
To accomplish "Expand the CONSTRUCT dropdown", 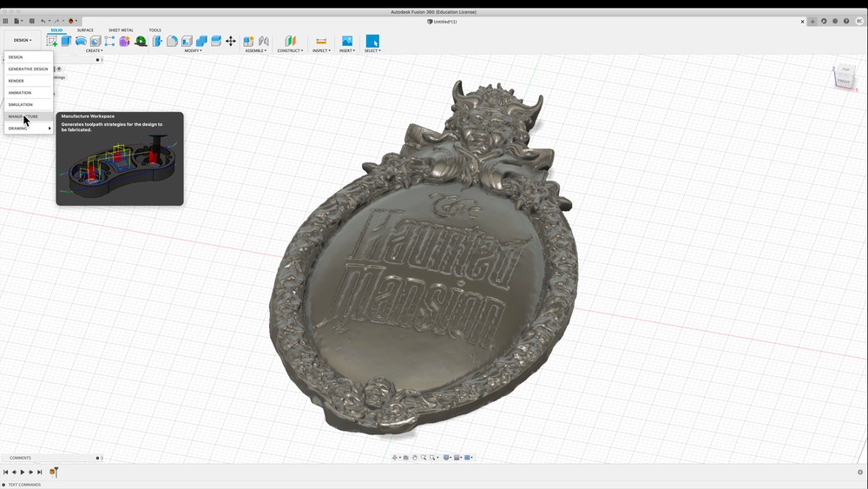I will click(x=290, y=50).
